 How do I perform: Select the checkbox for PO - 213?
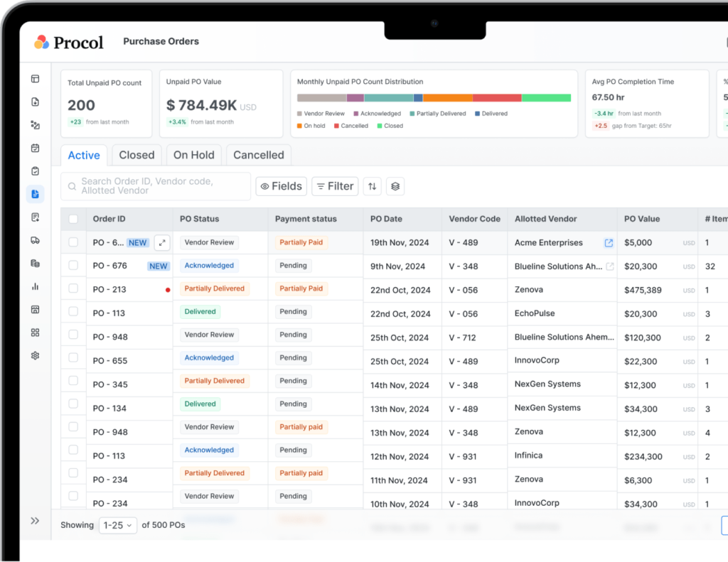73,288
